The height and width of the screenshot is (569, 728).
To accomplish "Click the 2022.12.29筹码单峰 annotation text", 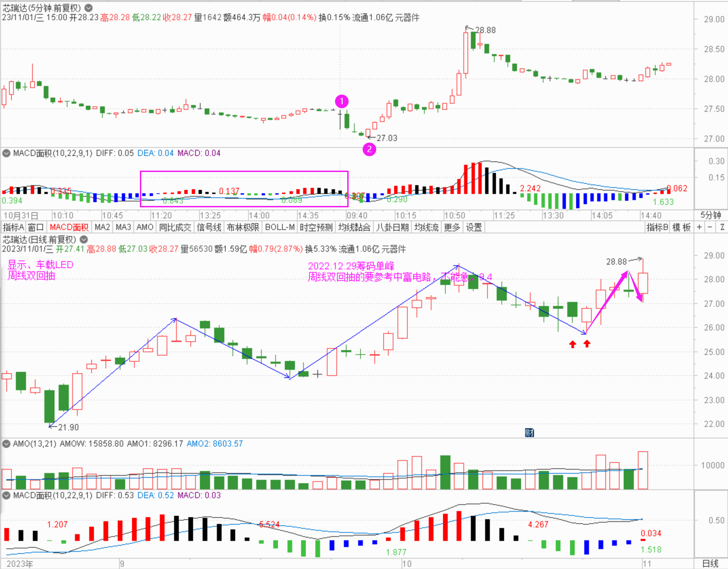I will 351,266.
